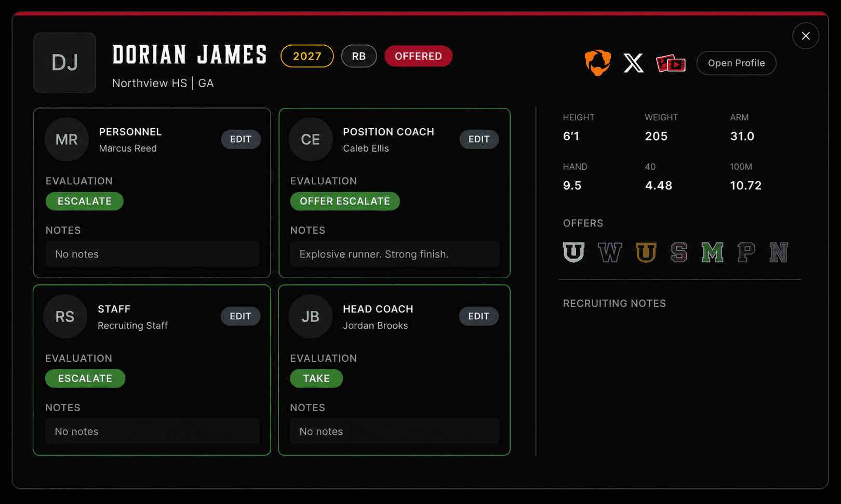Edit the Head Coach evaluation card

coord(478,316)
